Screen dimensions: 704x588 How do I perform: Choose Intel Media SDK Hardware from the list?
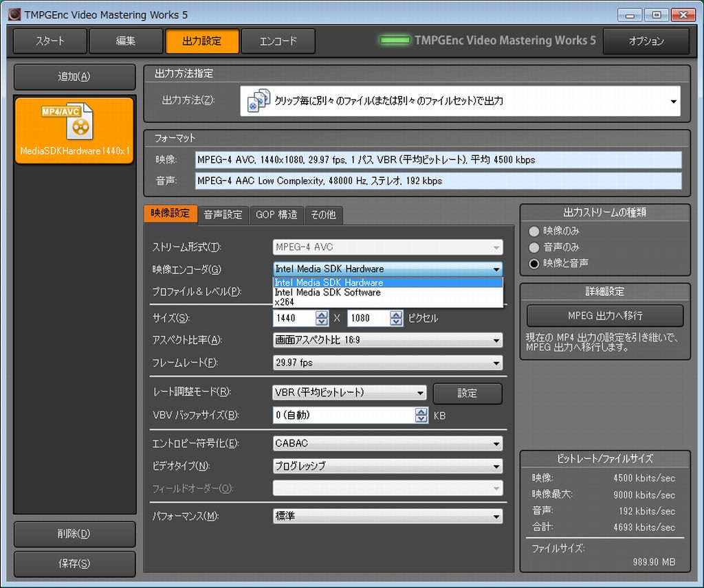tap(388, 282)
